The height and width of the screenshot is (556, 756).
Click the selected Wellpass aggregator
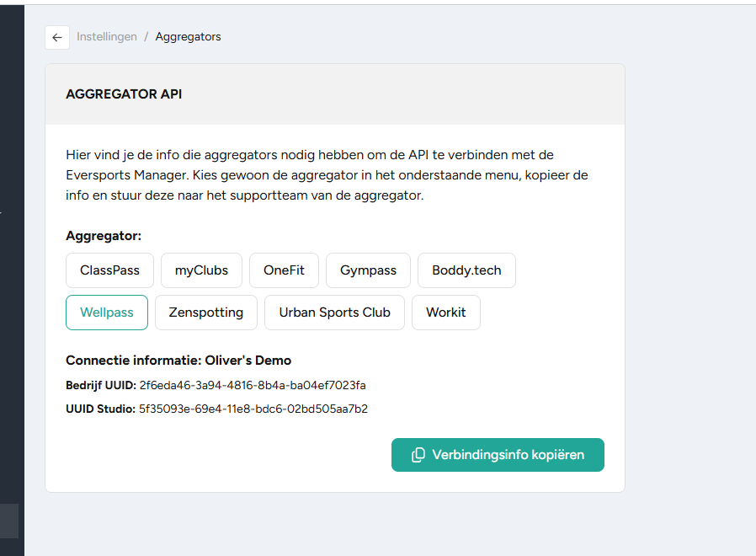tap(107, 313)
